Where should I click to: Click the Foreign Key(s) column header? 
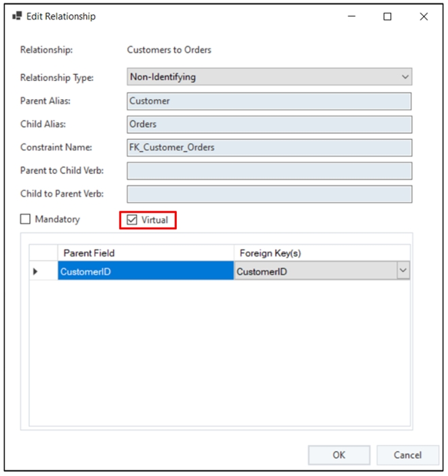[321, 253]
